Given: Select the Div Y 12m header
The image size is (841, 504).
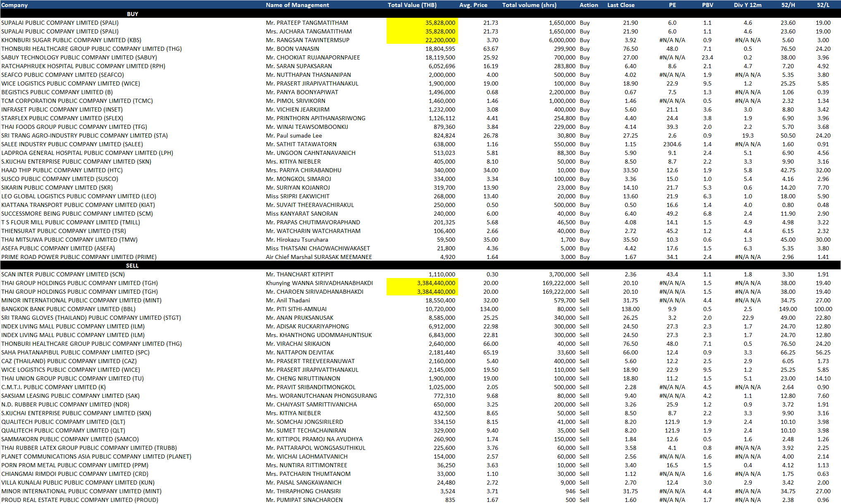Looking at the screenshot, I should [748, 5].
